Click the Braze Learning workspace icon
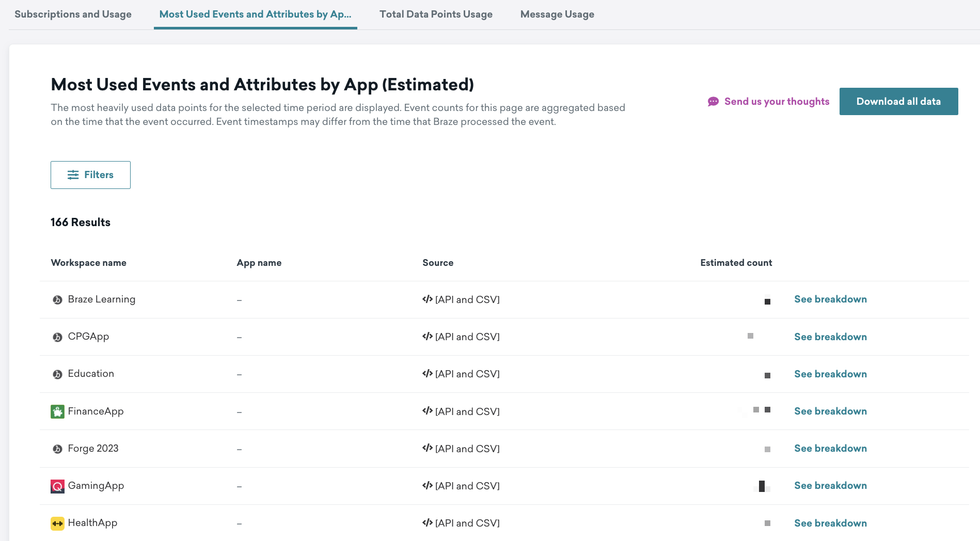This screenshot has height=541, width=980. click(x=57, y=300)
